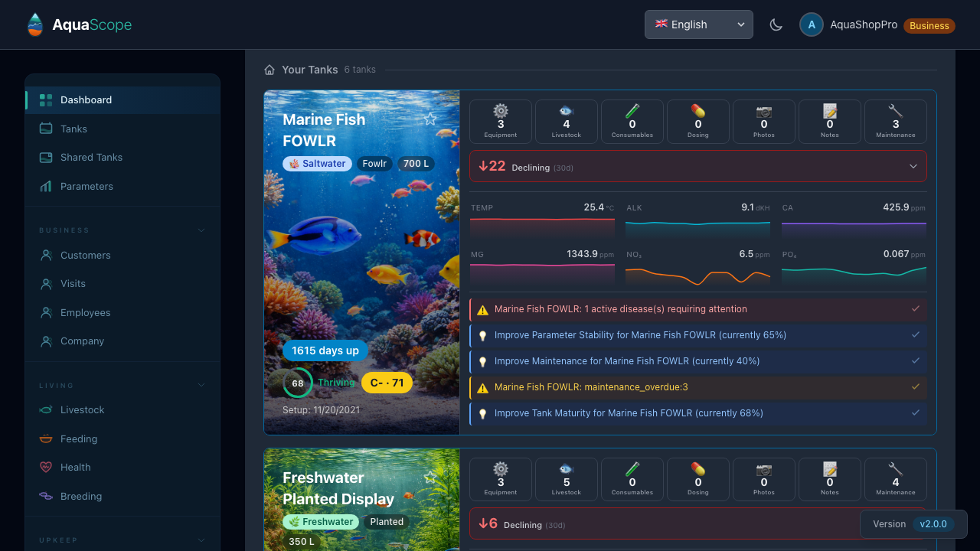Image resolution: width=980 pixels, height=551 pixels.
Task: Toggle dark mode with the moon icon
Action: click(776, 24)
